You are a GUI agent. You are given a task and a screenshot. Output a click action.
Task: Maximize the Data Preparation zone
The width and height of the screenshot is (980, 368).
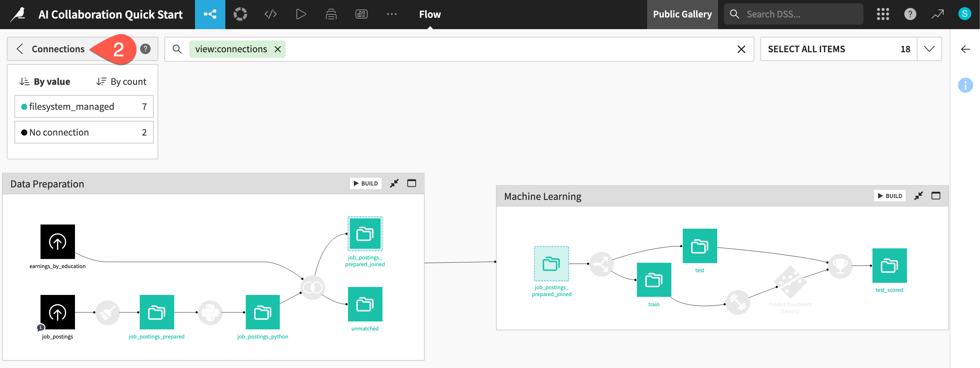pyautogui.click(x=411, y=183)
